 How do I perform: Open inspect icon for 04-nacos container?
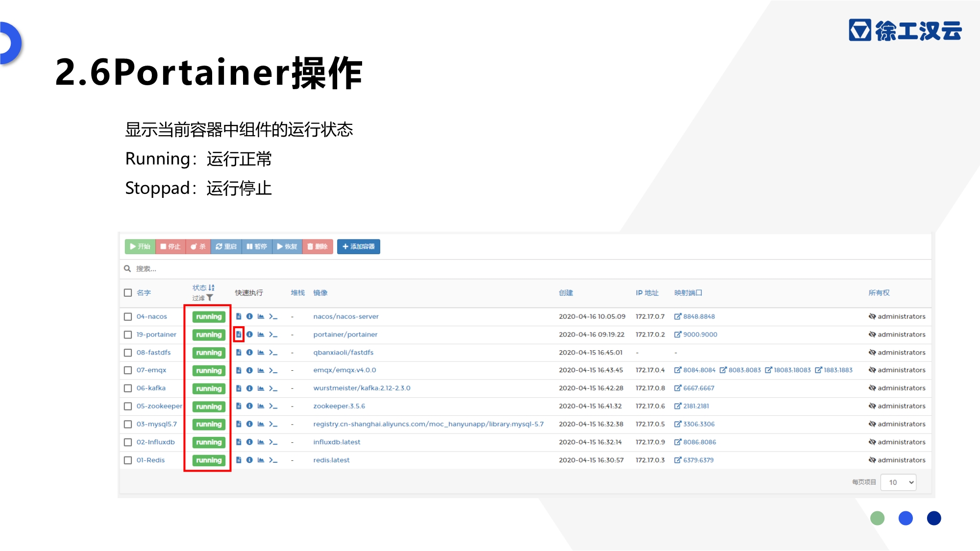pyautogui.click(x=249, y=316)
